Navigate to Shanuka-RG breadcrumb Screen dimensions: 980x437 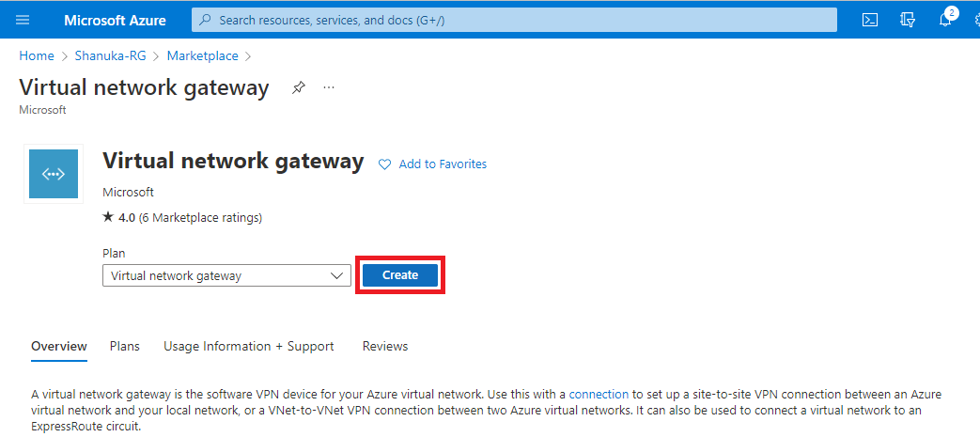(x=110, y=55)
